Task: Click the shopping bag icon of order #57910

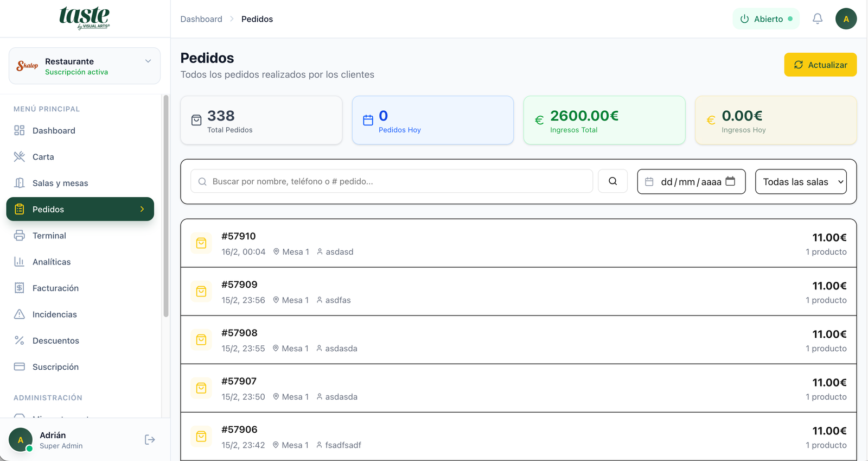Action: point(201,243)
